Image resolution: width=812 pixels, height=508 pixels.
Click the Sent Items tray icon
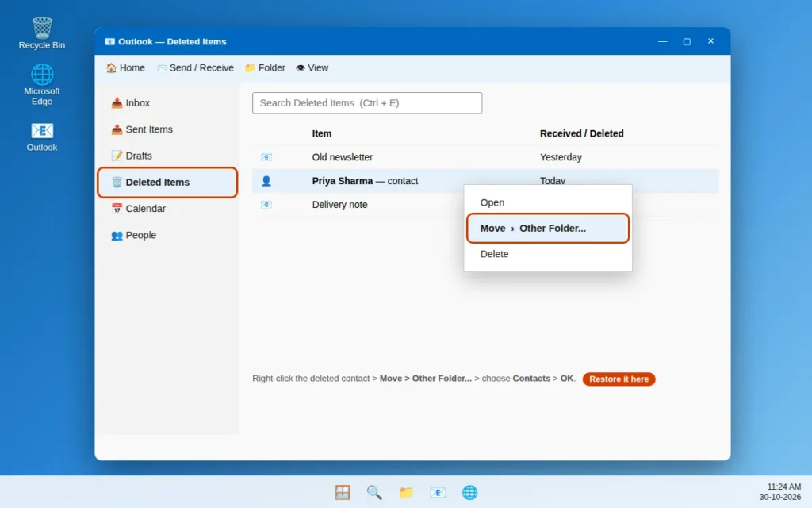pyautogui.click(x=117, y=129)
